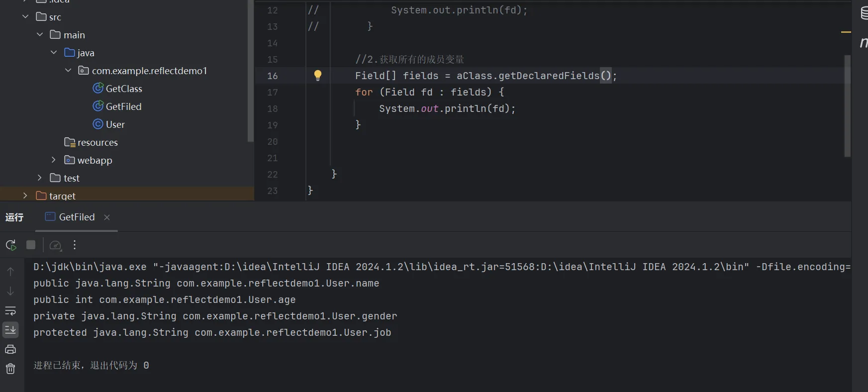
Task: Click the Rerun GetFiled button
Action: coord(11,245)
